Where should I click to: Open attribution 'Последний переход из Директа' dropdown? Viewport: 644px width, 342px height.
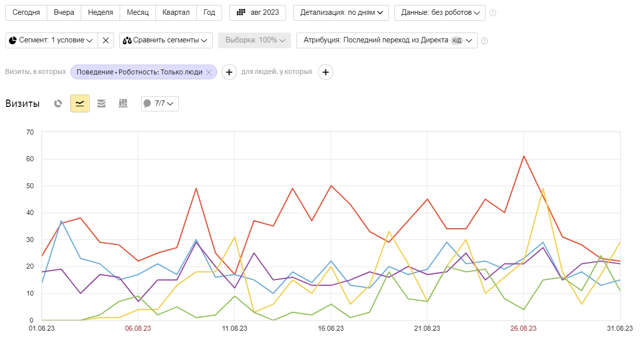387,40
